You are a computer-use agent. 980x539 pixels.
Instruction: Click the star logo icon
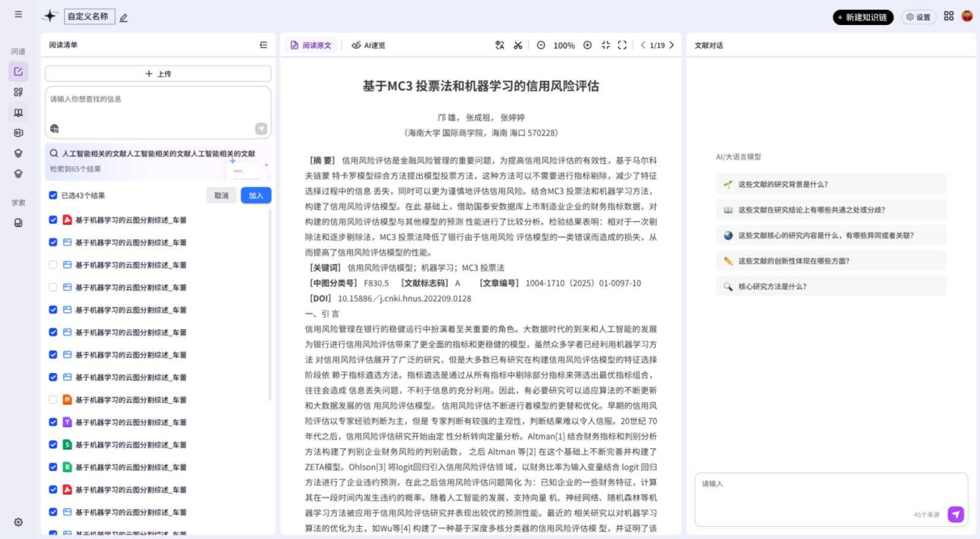[x=50, y=16]
